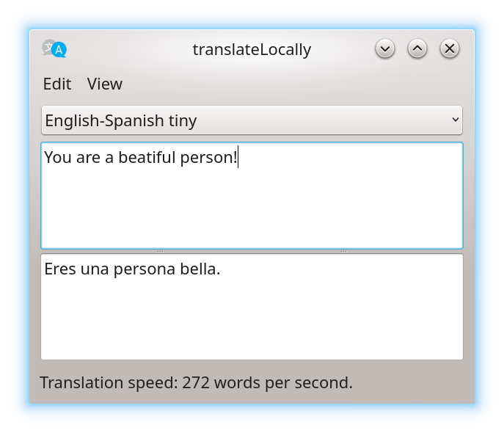Screen dimensions: 504x433
Task: Click the left splitter handle between text boxes
Action: coord(161,251)
